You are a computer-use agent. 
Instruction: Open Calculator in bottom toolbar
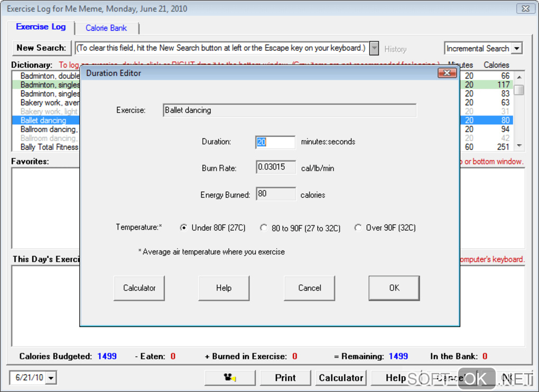(x=341, y=378)
